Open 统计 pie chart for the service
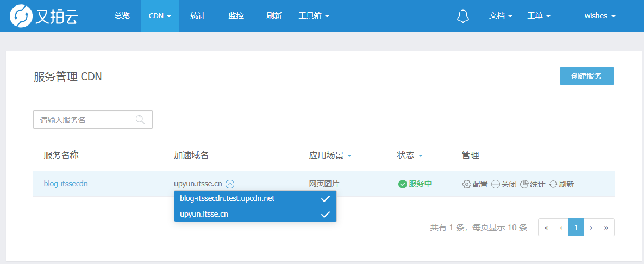 click(x=524, y=184)
